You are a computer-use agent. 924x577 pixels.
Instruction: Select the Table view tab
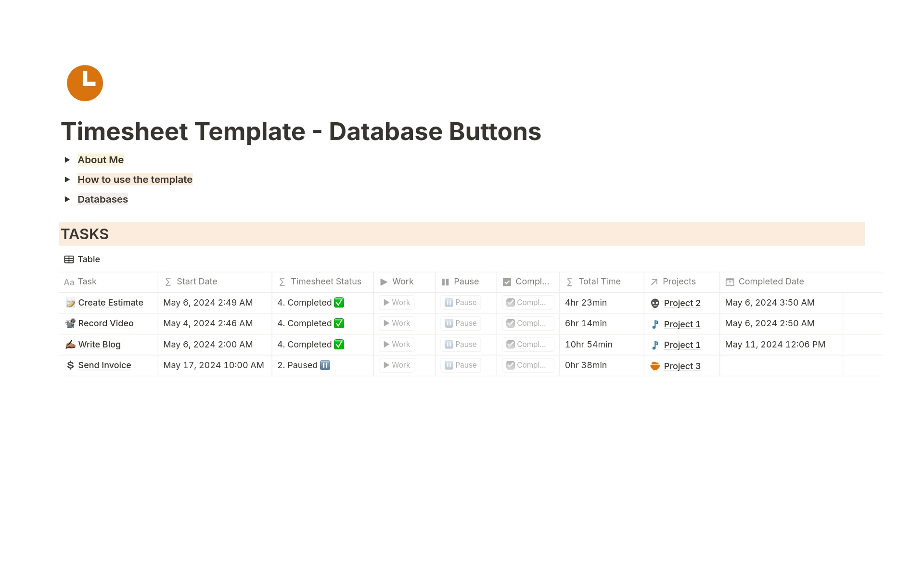(x=82, y=259)
